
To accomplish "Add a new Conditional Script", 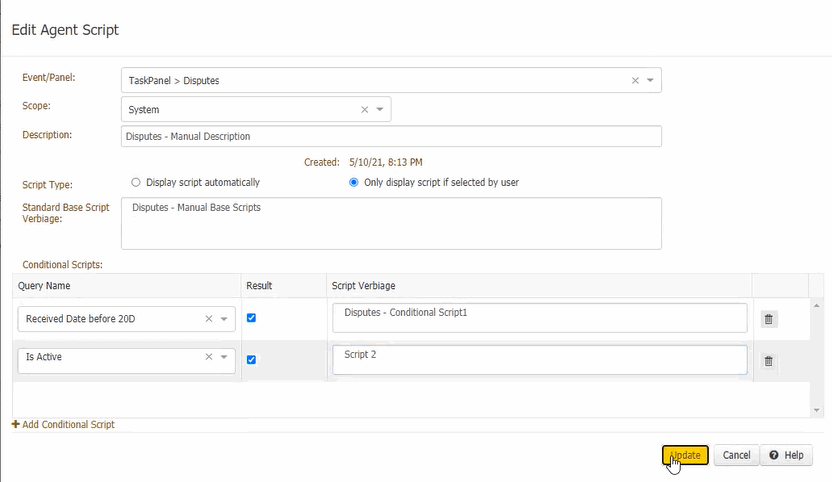I will pos(64,425).
